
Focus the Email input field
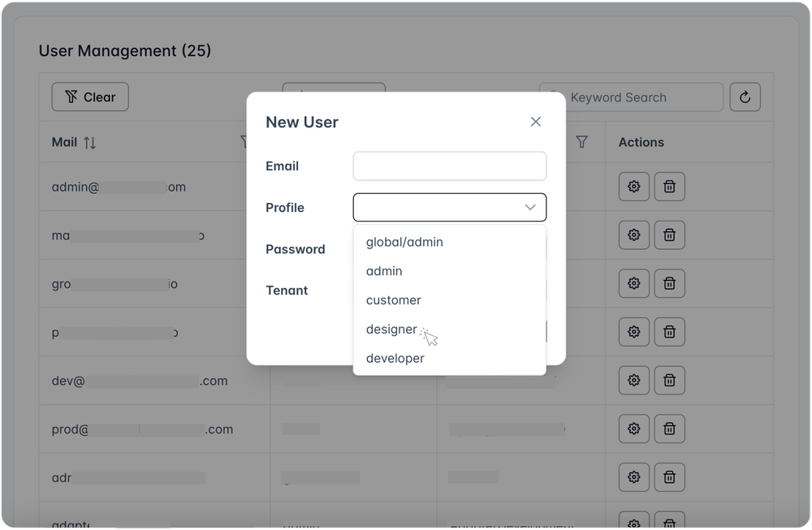click(450, 166)
